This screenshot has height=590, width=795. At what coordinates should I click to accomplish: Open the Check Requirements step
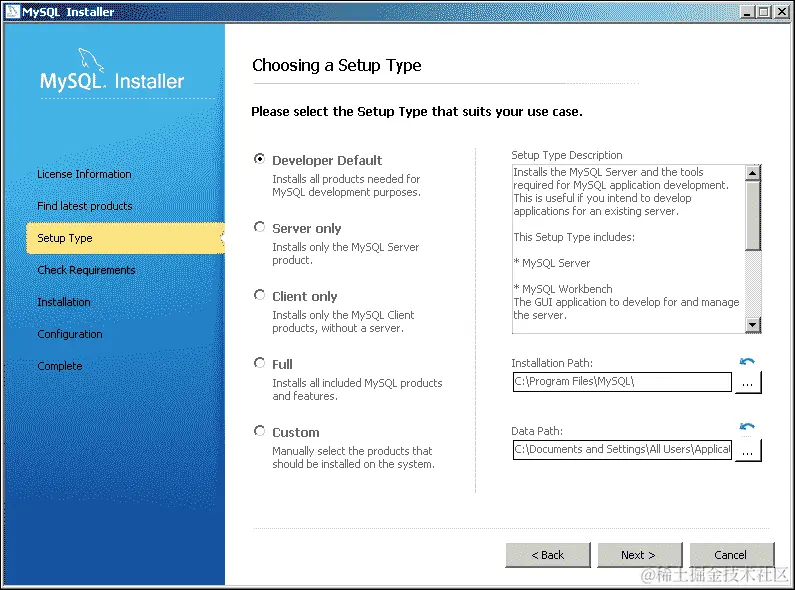pyautogui.click(x=86, y=270)
